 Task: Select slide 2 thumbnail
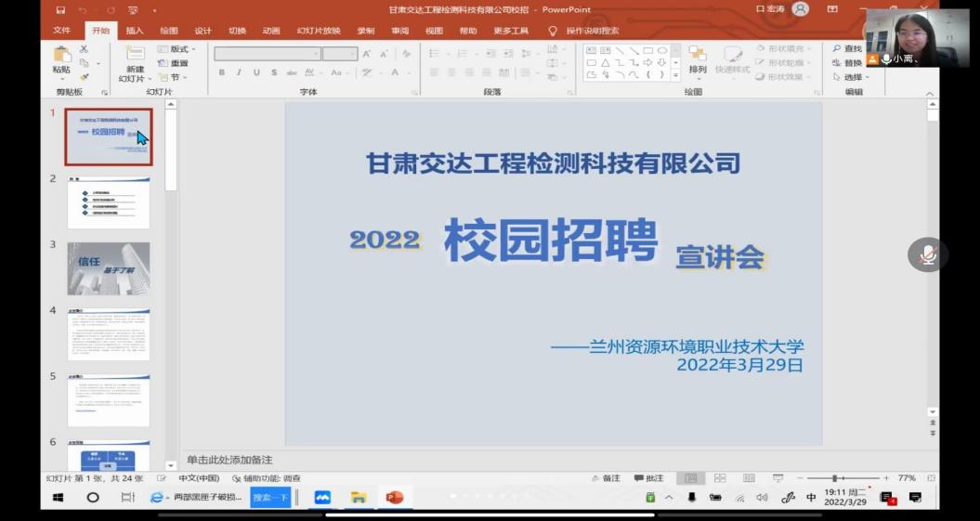[x=109, y=203]
